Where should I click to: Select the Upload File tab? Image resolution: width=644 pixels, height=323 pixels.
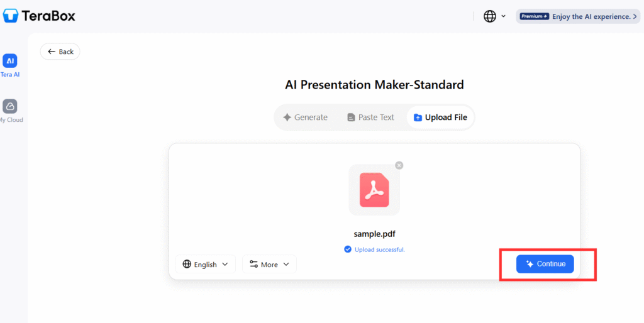click(440, 118)
